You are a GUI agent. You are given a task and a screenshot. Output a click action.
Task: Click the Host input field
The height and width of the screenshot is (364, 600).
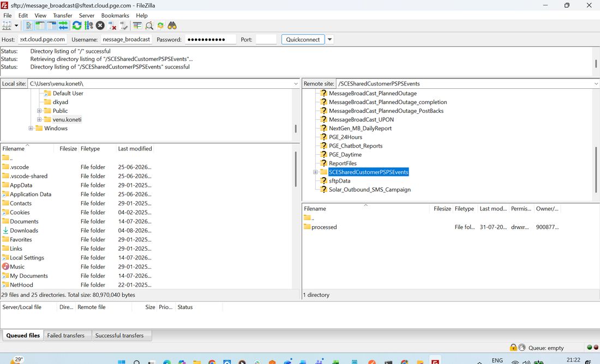click(x=43, y=39)
